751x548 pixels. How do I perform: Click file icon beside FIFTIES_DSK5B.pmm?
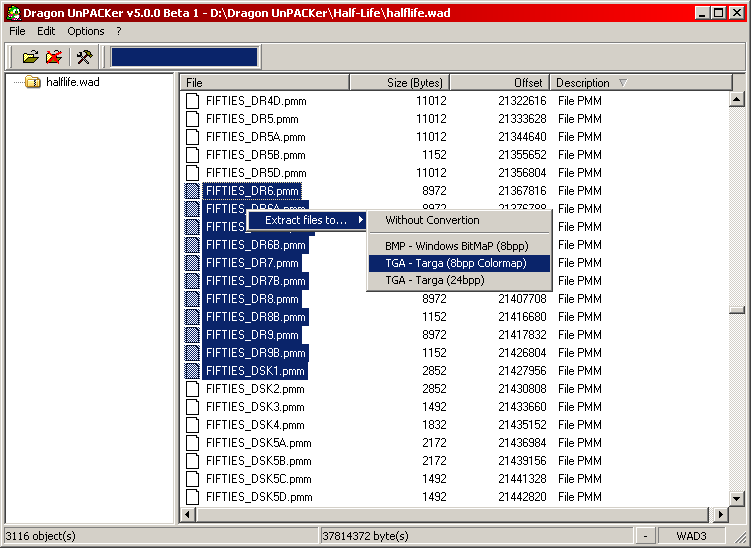click(x=192, y=460)
